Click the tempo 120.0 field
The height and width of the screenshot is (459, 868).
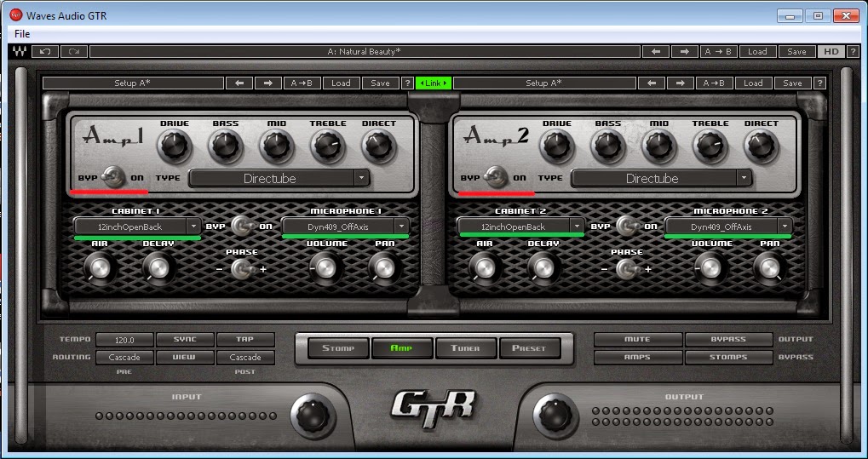click(x=124, y=340)
